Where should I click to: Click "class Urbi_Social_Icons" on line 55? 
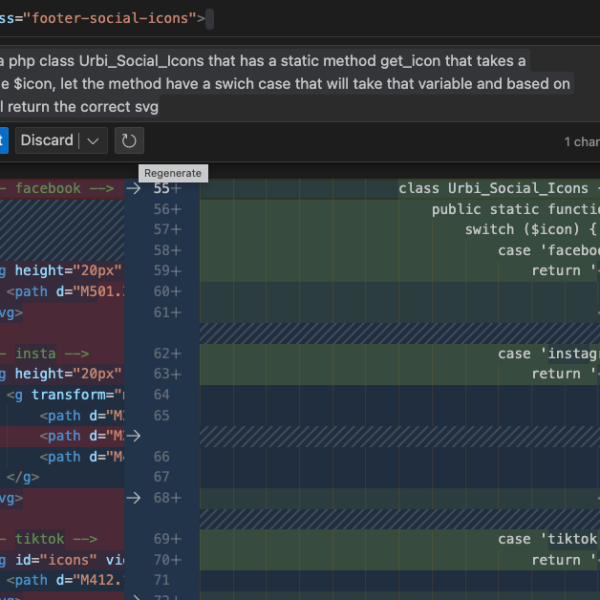pyautogui.click(x=493, y=188)
